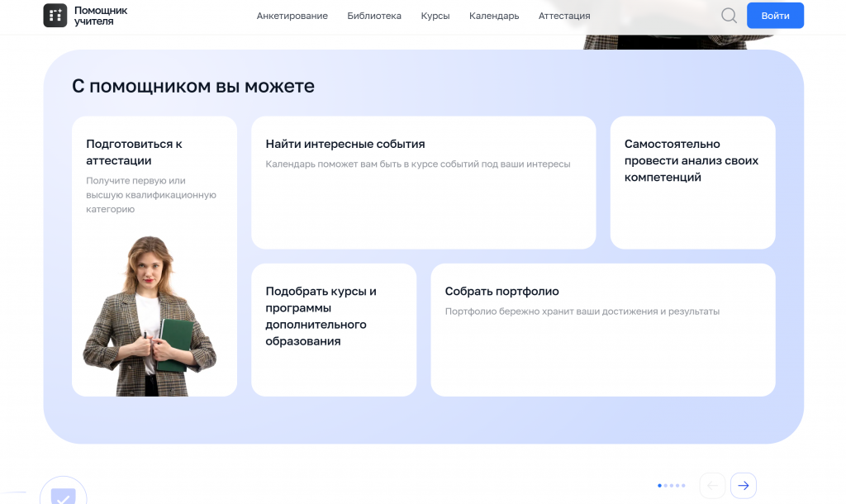This screenshot has width=846, height=504.
Task: Open search with the magnifier icon
Action: (729, 16)
